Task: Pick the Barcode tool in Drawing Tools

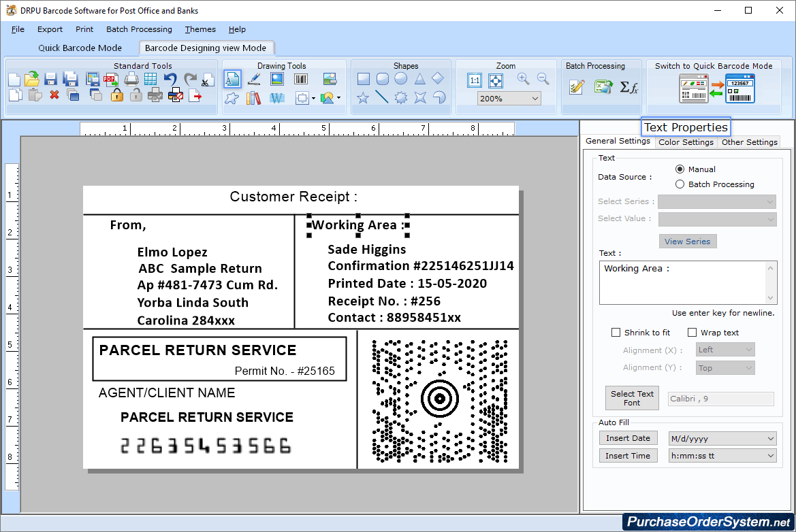Action: pyautogui.click(x=300, y=79)
